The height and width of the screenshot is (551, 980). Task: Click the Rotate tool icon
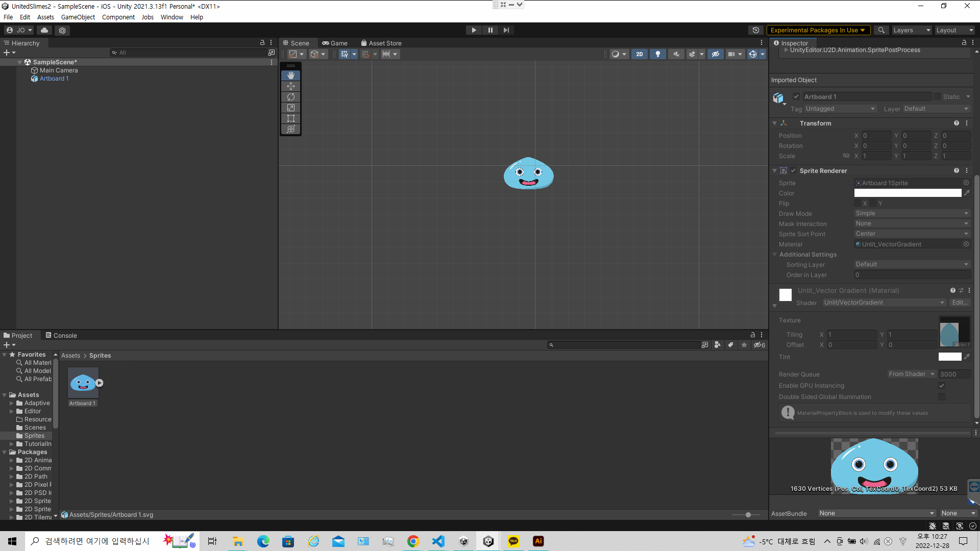tap(290, 96)
